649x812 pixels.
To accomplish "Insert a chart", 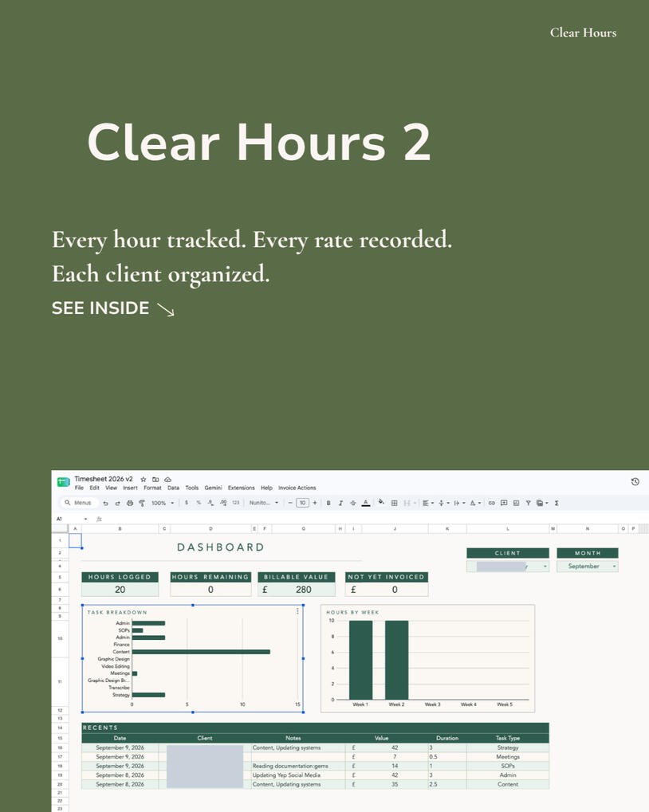I will click(x=516, y=503).
